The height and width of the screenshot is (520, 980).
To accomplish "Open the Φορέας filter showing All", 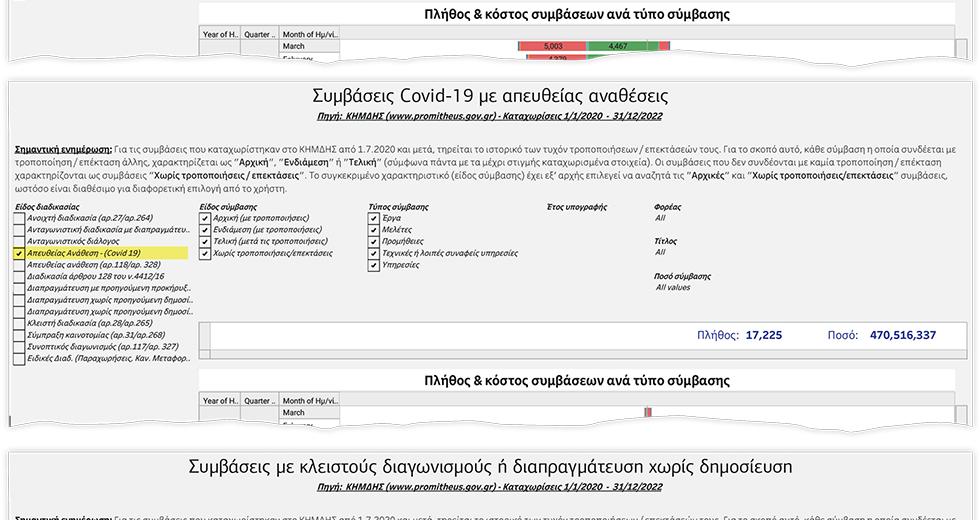I will pos(660,218).
